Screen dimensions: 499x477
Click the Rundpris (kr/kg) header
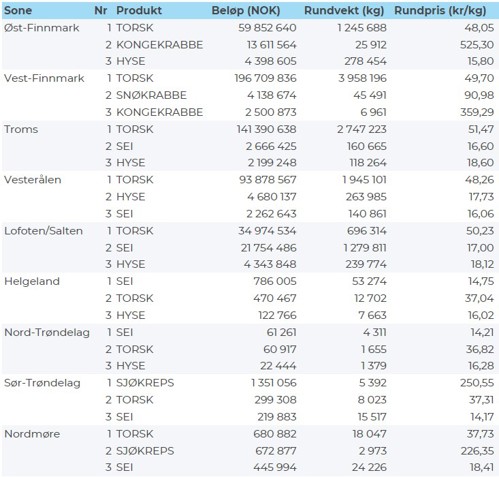[x=440, y=11]
